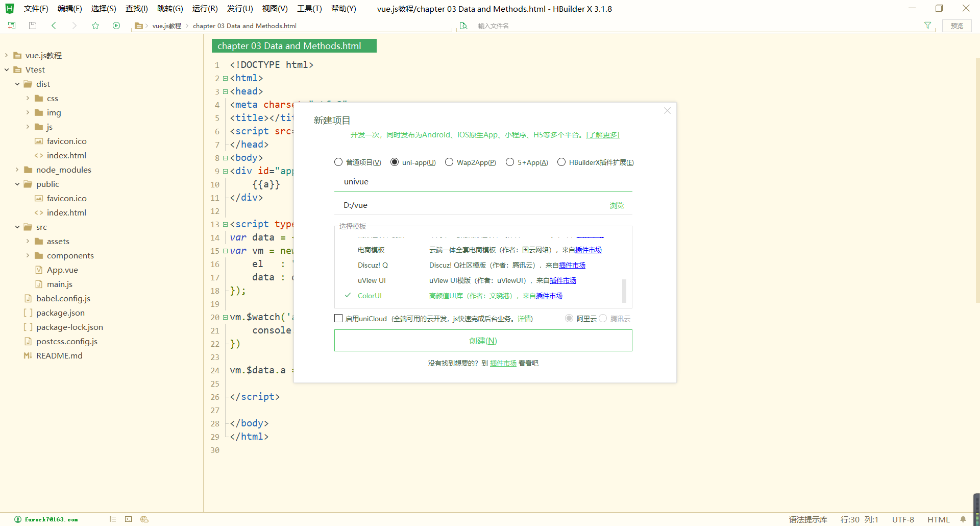The image size is (980, 526).
Task: Click the notification bell icon
Action: (x=963, y=519)
